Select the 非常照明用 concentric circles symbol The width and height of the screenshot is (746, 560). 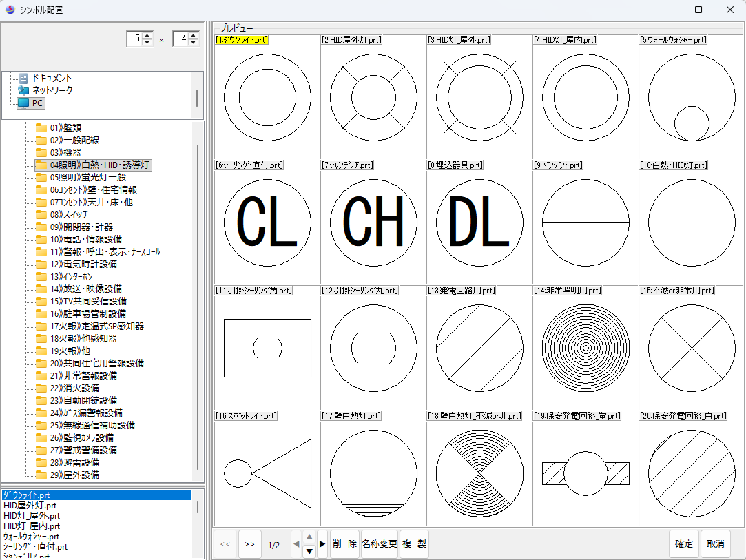(586, 349)
